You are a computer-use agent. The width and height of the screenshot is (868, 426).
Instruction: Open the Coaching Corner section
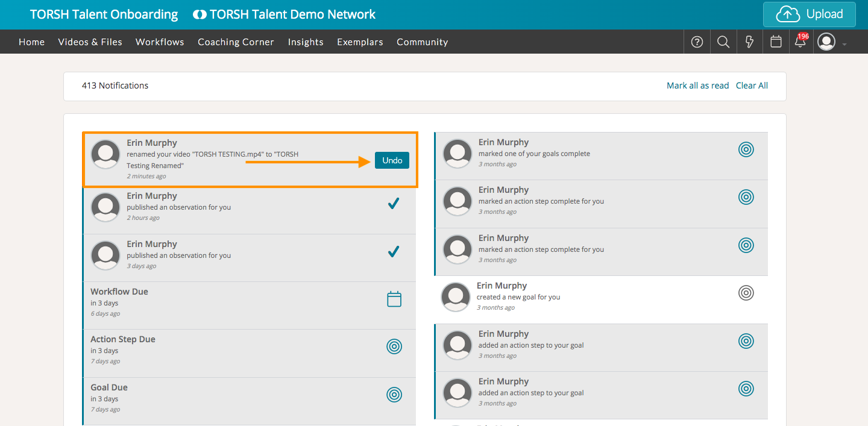pyautogui.click(x=236, y=42)
